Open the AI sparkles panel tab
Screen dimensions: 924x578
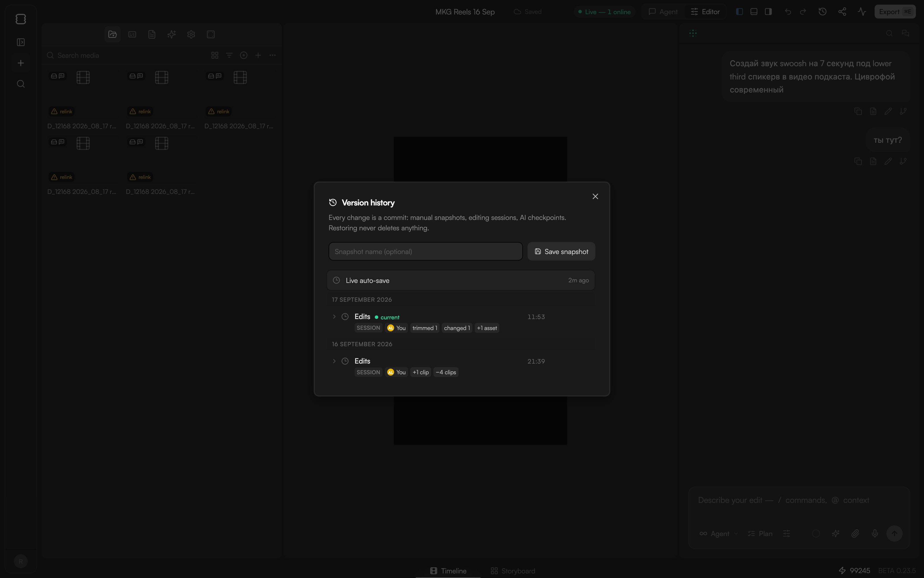coord(172,34)
